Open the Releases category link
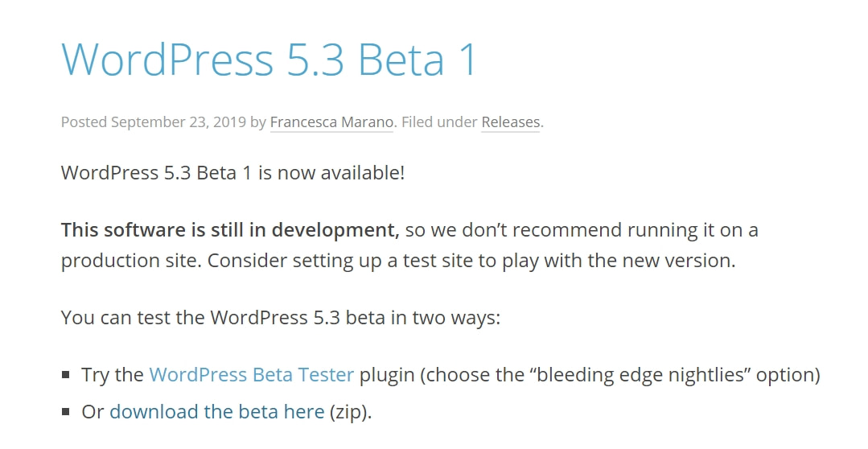 tap(510, 122)
